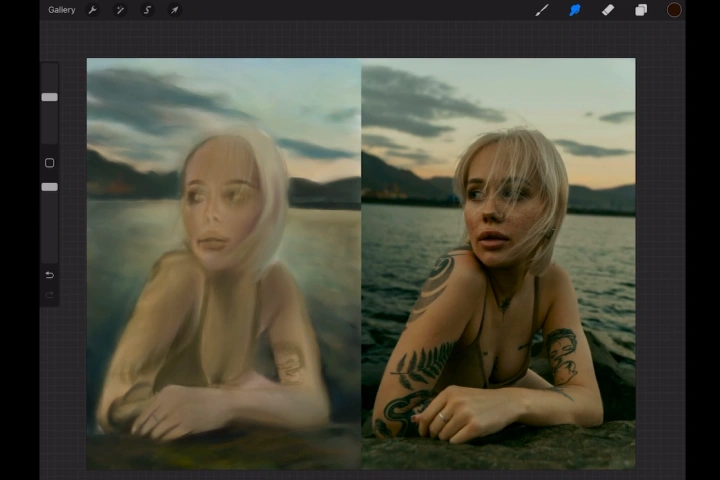
Task: Tap the reference photo on the right canvas
Action: pos(498,264)
